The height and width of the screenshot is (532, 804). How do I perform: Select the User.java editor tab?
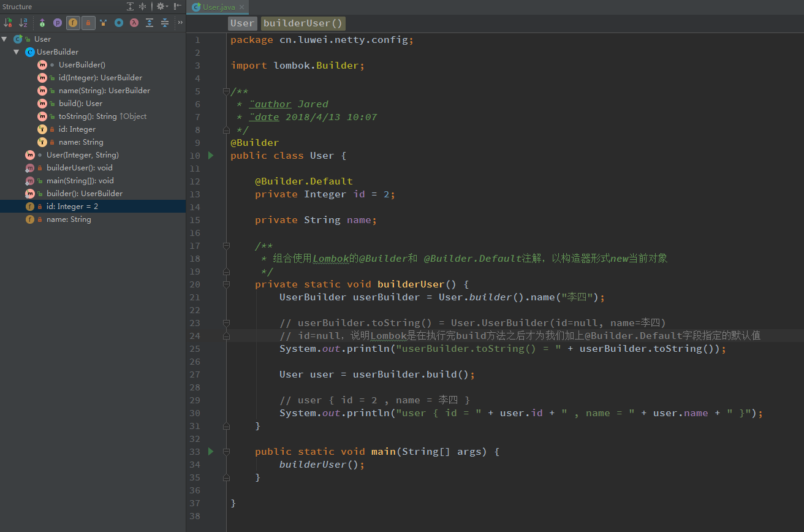pos(219,7)
